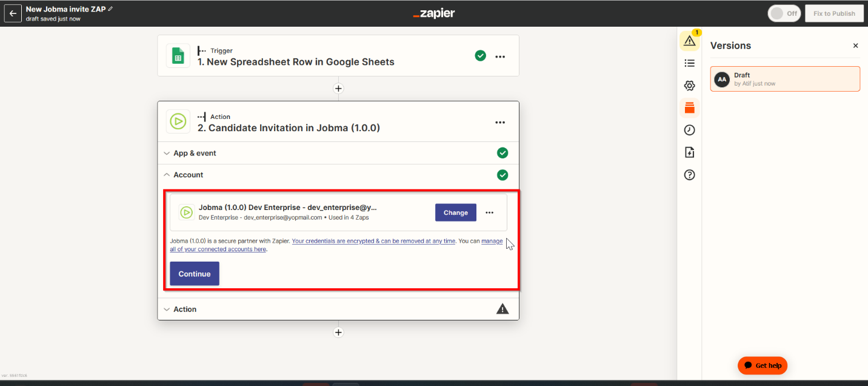Toggle the Zap On/Off switch
Screen dimensions: 868x386
pyautogui.click(x=784, y=13)
